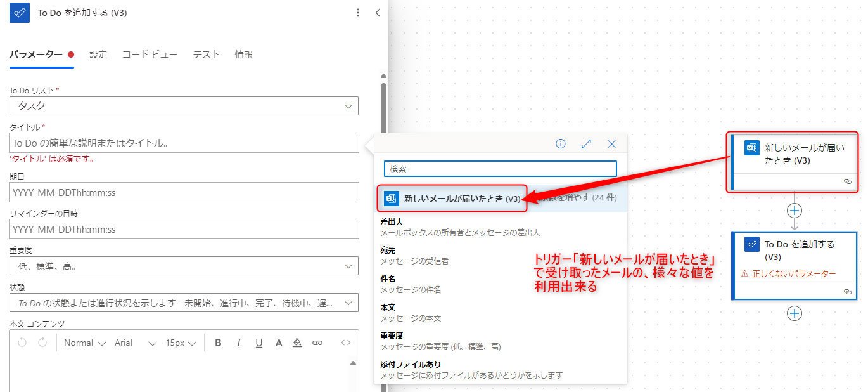Switch to the 設定 tab
Screen dimensions: 868x392
(x=98, y=55)
